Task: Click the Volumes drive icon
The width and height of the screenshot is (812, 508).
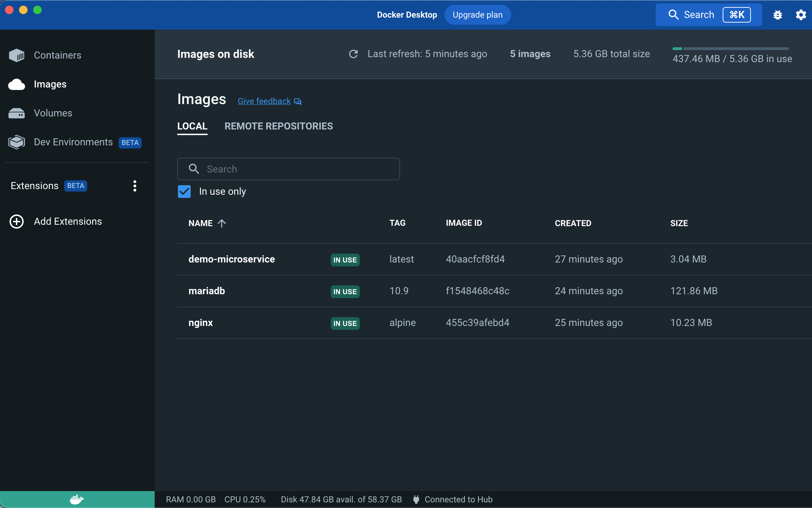Action: click(17, 113)
